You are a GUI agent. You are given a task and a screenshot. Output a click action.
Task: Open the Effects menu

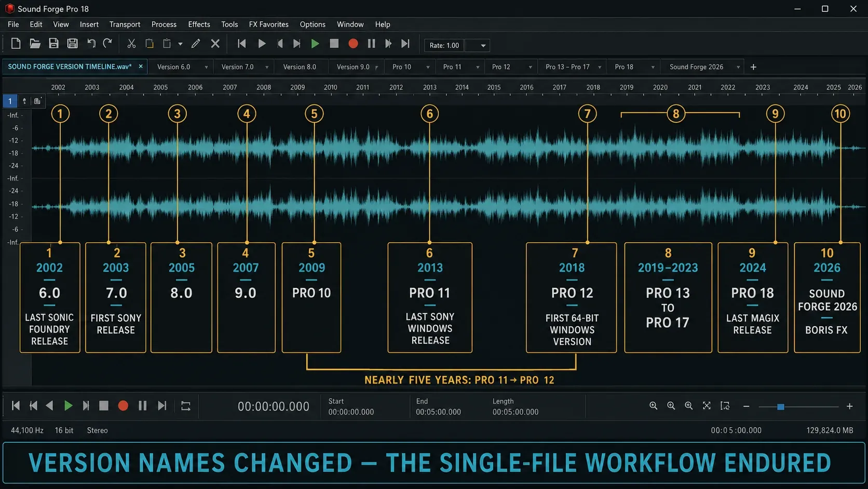point(199,24)
